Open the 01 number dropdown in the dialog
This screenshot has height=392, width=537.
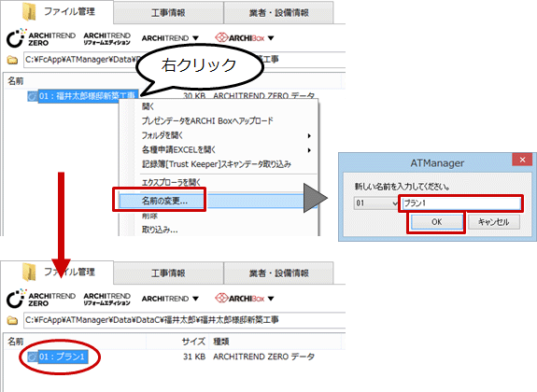point(375,203)
